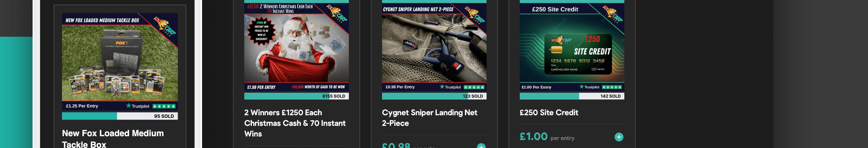Click the plus icon beside £0.98 price
Image resolution: width=868 pixels, height=148 pixels.
click(x=481, y=146)
